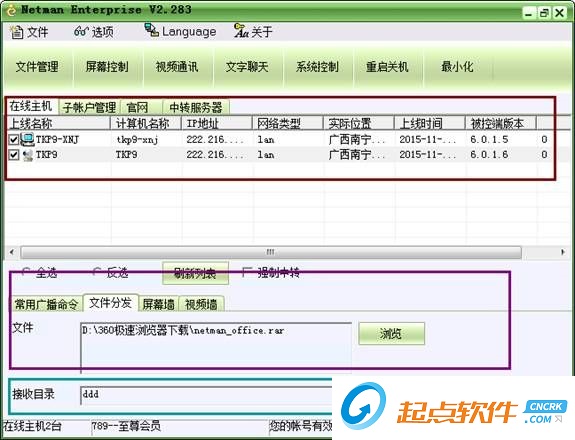Click the scrollbar right arrow
The image size is (575, 440).
click(x=563, y=252)
